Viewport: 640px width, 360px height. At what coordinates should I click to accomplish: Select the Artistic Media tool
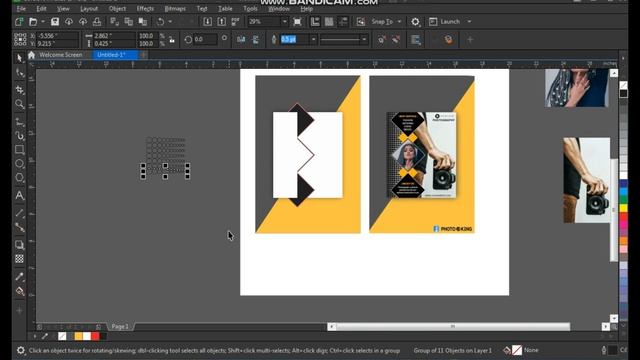click(x=19, y=136)
